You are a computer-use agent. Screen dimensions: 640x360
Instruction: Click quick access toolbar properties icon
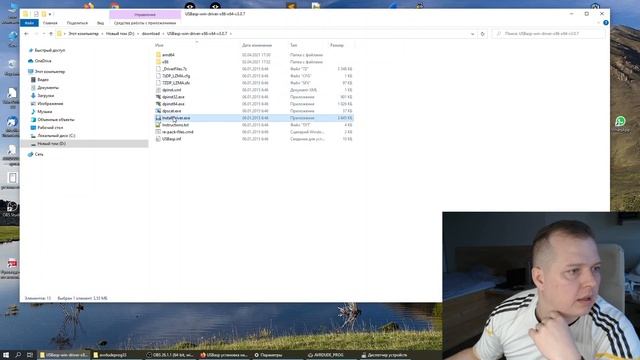point(36,14)
